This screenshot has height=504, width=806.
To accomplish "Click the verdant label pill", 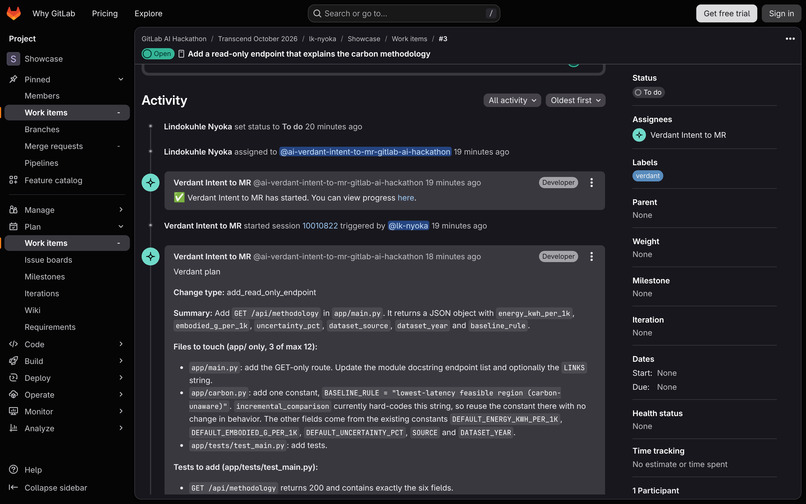I will coord(648,176).
